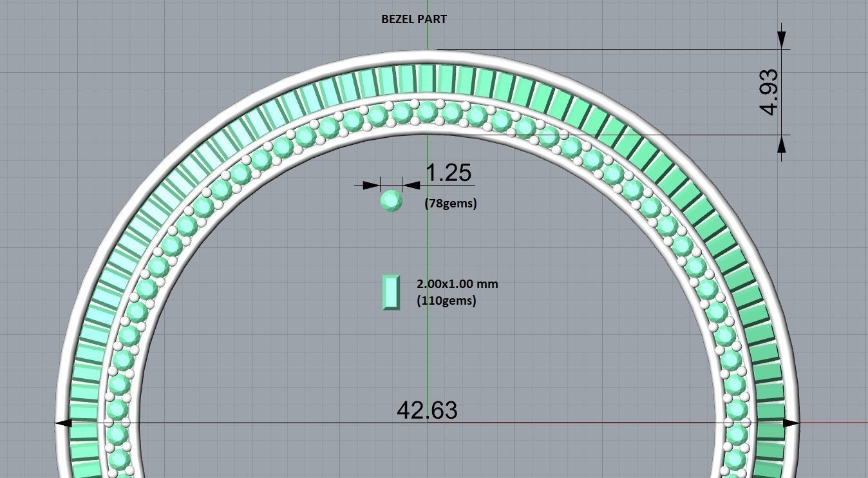Image resolution: width=868 pixels, height=478 pixels.
Task: Click the "BEZEL PART" title text
Action: click(414, 19)
